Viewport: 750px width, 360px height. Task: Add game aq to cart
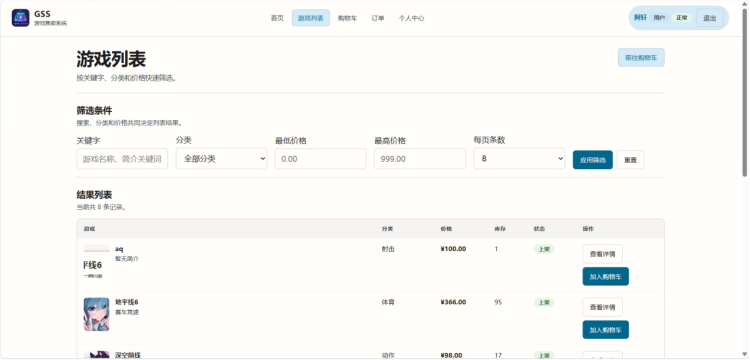(x=606, y=276)
